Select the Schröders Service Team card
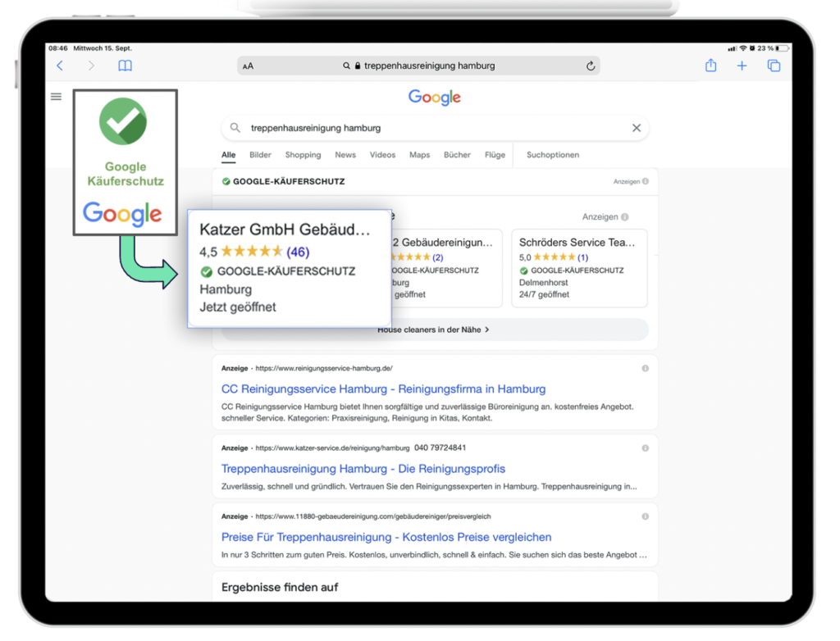Screen dimensions: 840x641 [579, 268]
